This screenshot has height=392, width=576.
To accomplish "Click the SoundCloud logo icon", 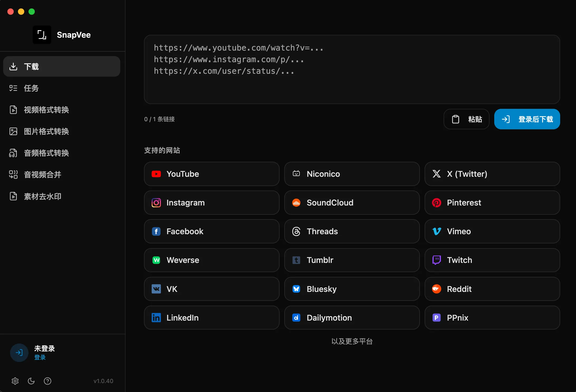I will point(296,203).
